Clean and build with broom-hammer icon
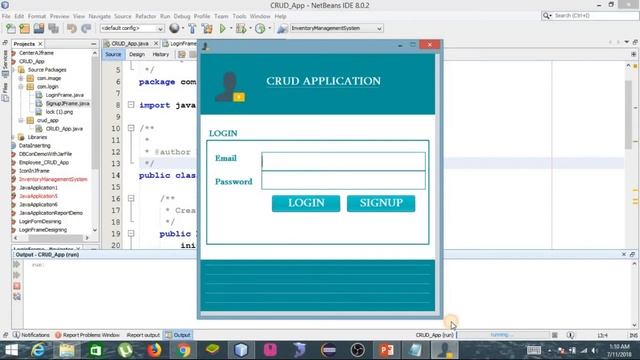640x360 pixels. [207, 28]
